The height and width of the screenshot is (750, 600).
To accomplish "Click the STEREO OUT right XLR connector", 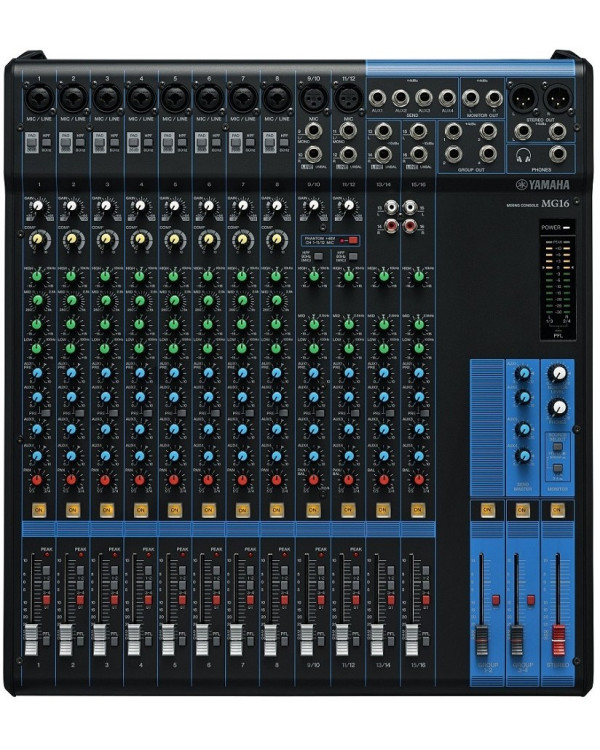I will pos(557,98).
